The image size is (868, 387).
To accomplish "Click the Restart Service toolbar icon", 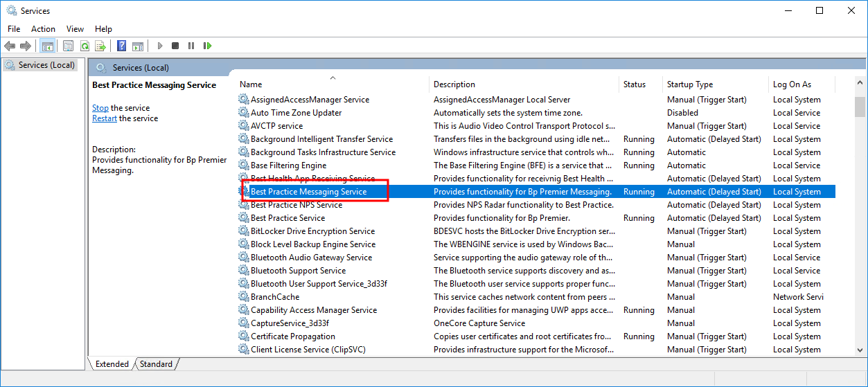I will (207, 46).
